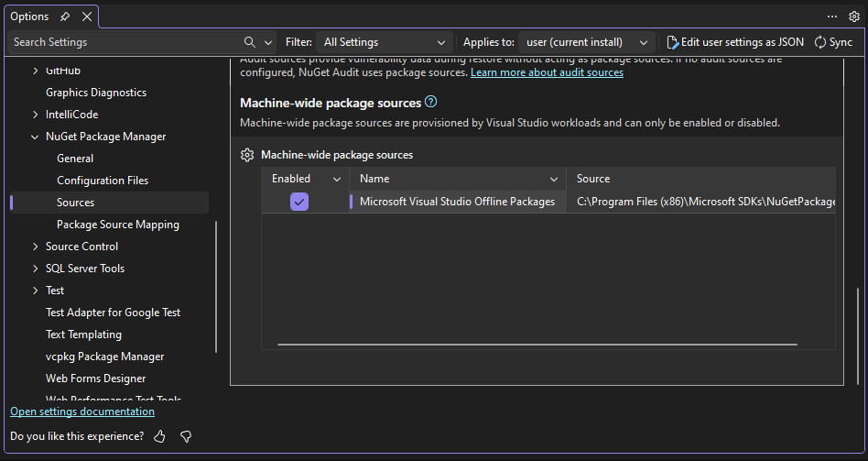The image size is (868, 461).
Task: Click the three-dot more options icon
Action: coord(832,16)
